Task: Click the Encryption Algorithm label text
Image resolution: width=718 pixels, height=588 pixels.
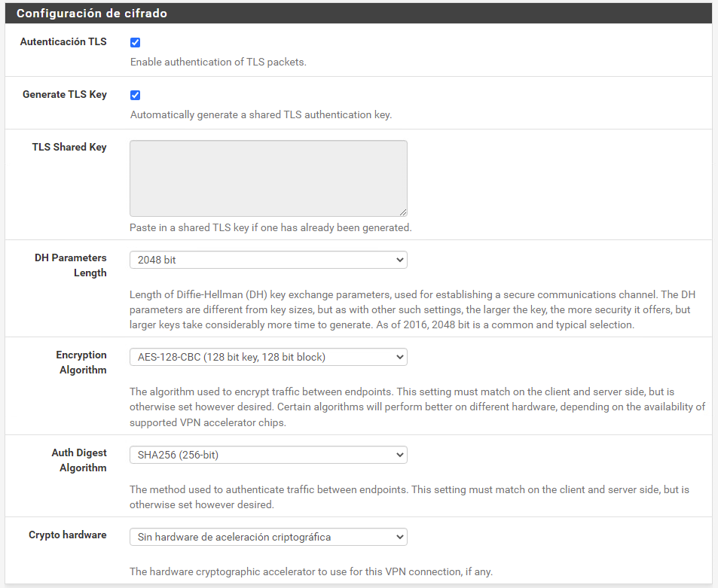Action: point(81,362)
